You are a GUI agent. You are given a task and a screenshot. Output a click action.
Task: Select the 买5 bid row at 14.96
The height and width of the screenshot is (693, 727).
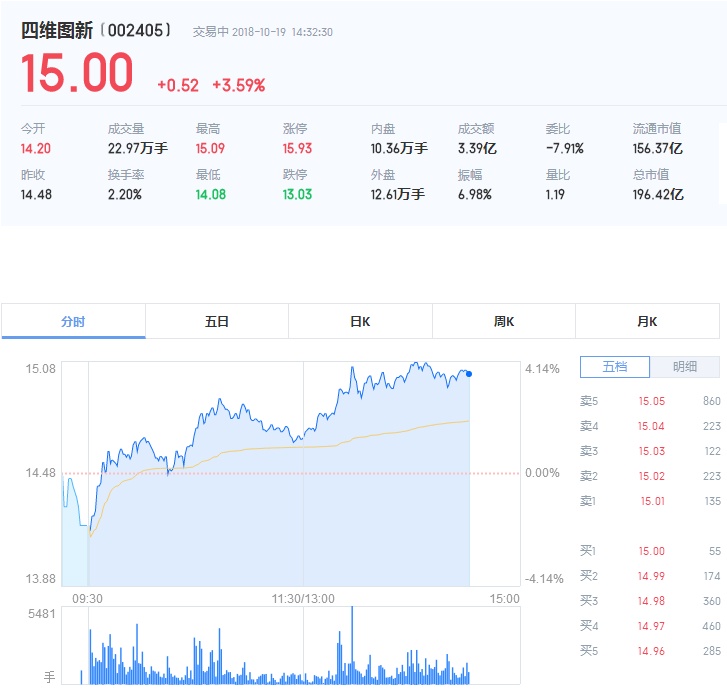click(650, 651)
